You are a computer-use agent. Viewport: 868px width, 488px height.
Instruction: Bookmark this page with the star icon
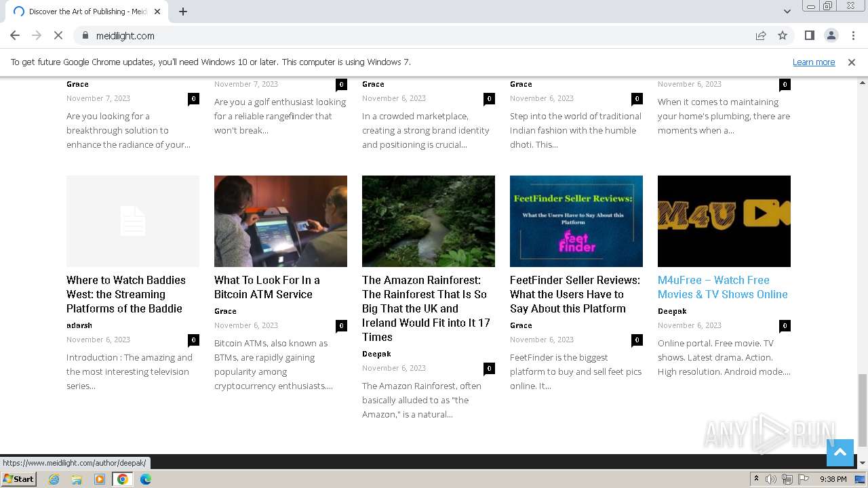783,35
